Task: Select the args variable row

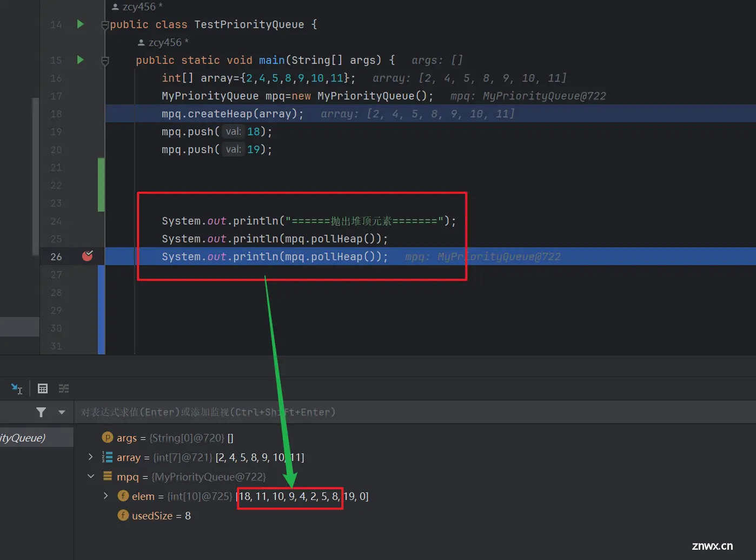Action: click(414, 438)
